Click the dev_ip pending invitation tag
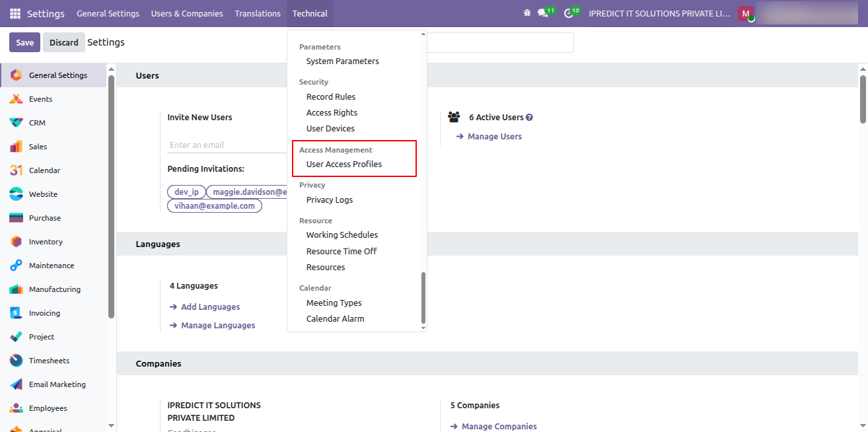Screen dimensions: 868x432 tap(186, 192)
